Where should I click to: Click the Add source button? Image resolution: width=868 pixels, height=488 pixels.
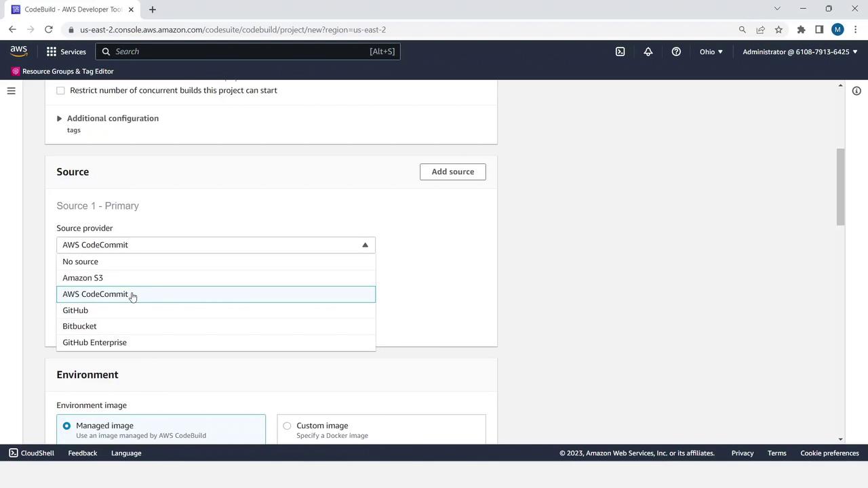pyautogui.click(x=453, y=171)
